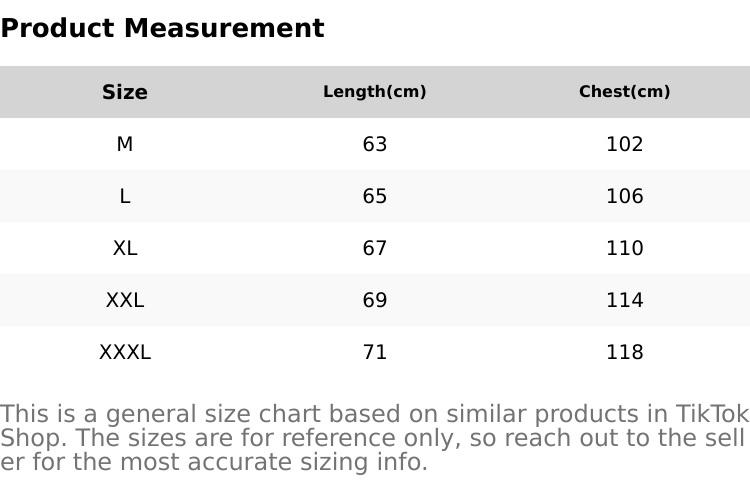The image size is (750, 498).
Task: Click chest value 114
Action: 624,300
